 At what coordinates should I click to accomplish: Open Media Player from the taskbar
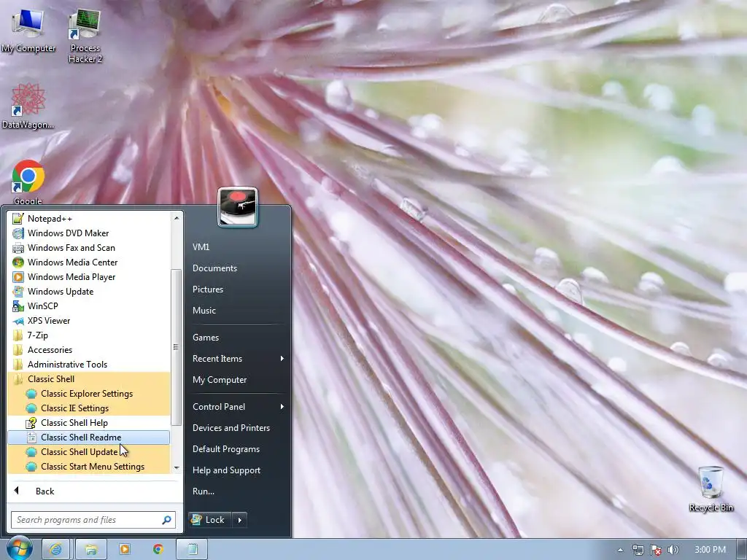(124, 549)
